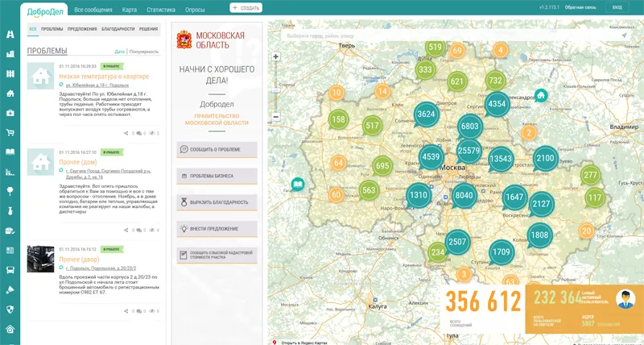Click the active user avatar icon
Viewport: 644px width, 345px height.
(x=625, y=299)
